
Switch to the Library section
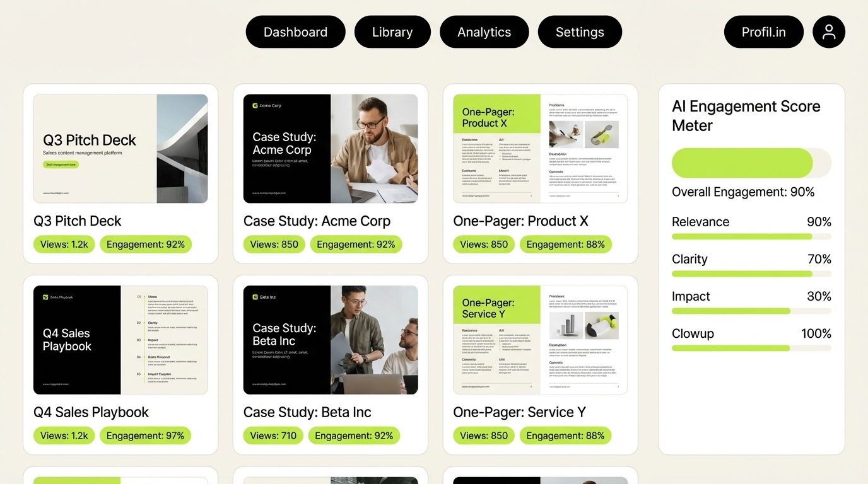(392, 32)
